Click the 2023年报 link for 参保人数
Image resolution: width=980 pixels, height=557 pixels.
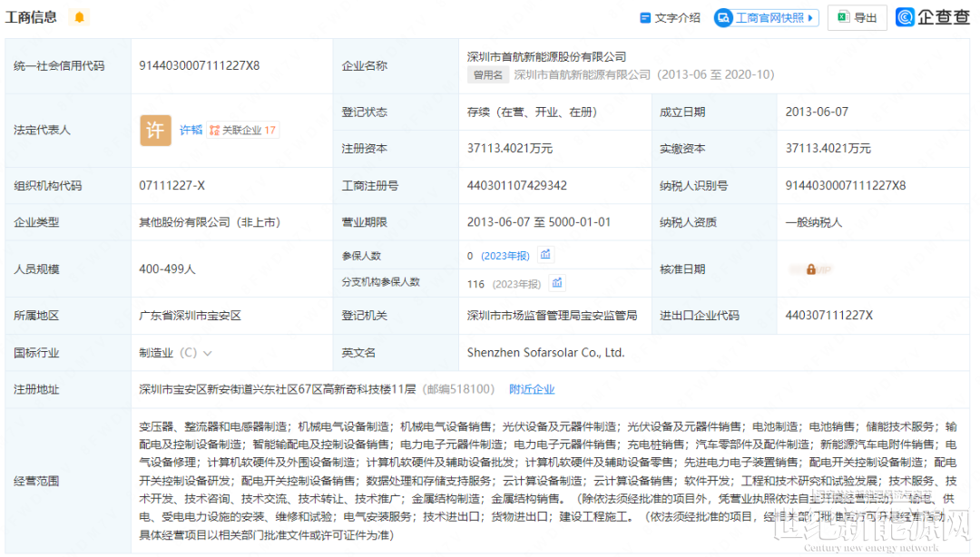[x=505, y=256]
